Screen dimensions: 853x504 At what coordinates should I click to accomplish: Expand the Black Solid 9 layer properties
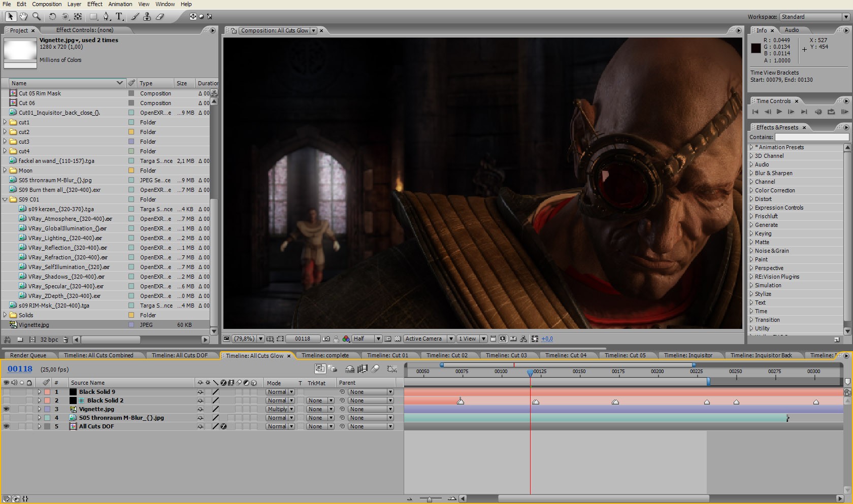pyautogui.click(x=39, y=392)
